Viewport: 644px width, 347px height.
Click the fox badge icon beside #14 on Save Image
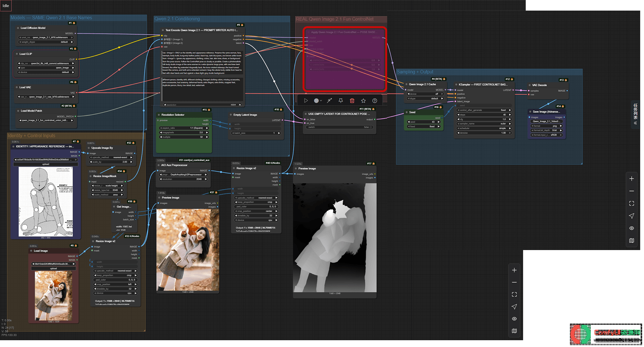click(563, 106)
